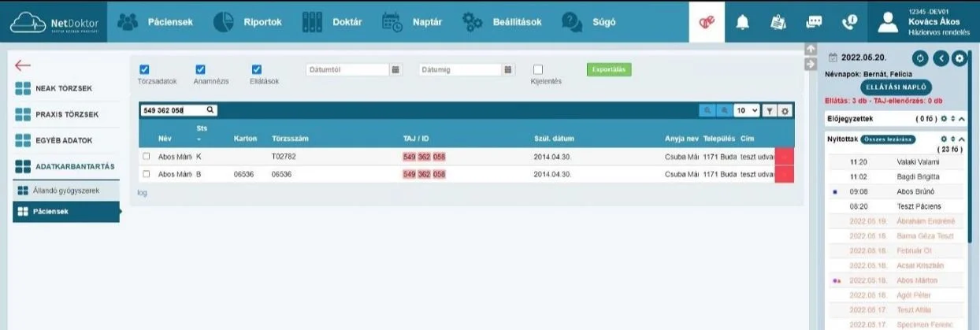Go to previous day with chevron circle
Image resolution: width=980 pixels, height=330 pixels.
click(939, 58)
